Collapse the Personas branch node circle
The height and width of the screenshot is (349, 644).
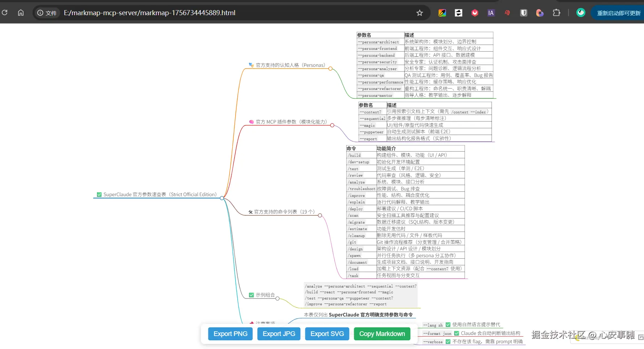click(x=330, y=68)
